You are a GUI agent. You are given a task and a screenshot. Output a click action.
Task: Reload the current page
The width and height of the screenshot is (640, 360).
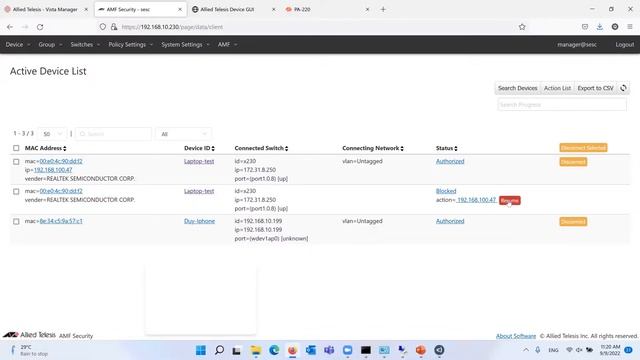pos(40,27)
